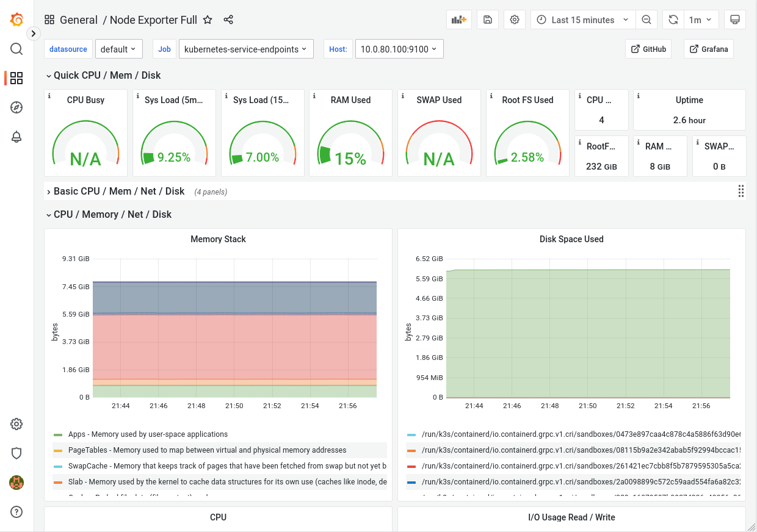Toggle the SwapCache series in legend
The image size is (757, 532).
coord(227,466)
